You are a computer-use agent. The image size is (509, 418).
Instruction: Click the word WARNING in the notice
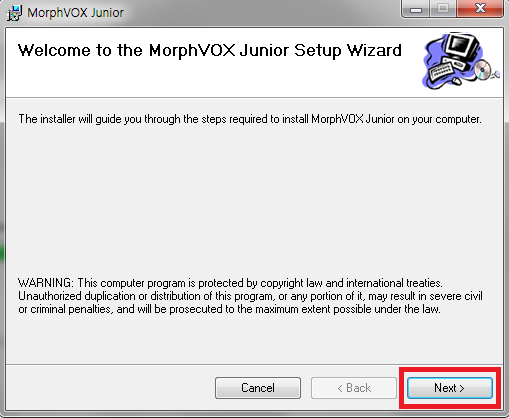45,283
